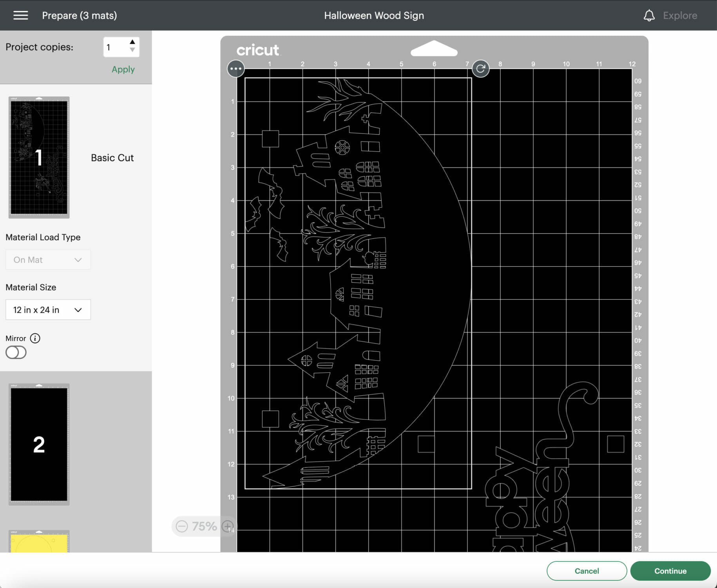Select the yellow mat 3 thumbnail
The width and height of the screenshot is (717, 588).
[39, 541]
